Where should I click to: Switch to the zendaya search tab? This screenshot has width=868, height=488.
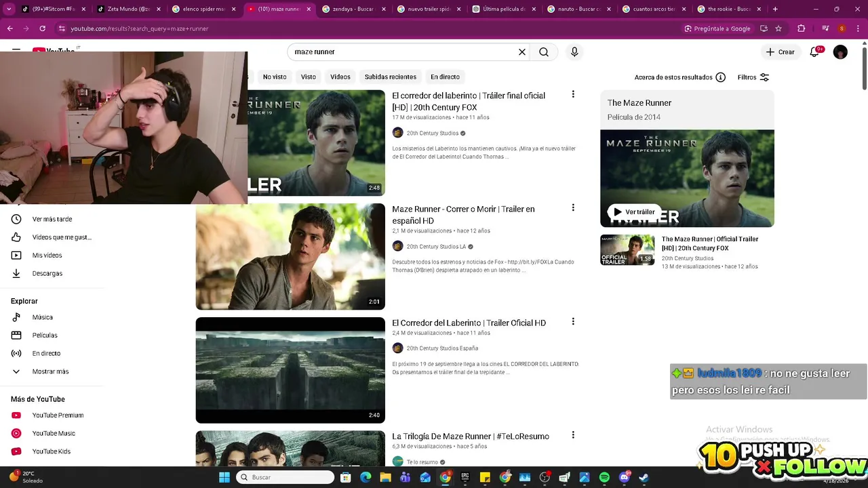pos(353,9)
